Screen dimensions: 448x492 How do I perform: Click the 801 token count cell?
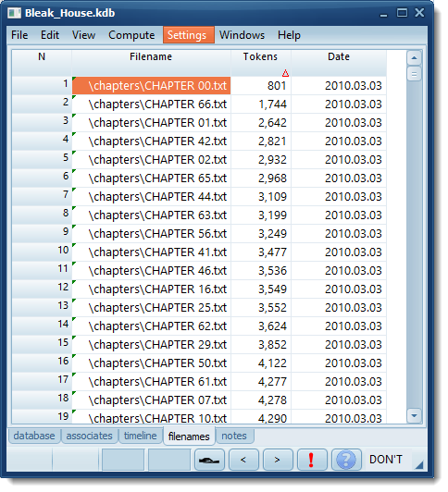[261, 86]
